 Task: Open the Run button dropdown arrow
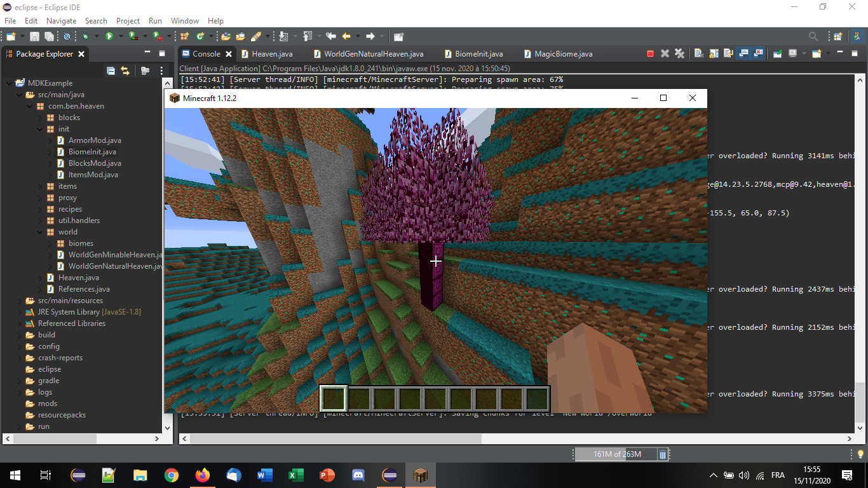[x=120, y=37]
